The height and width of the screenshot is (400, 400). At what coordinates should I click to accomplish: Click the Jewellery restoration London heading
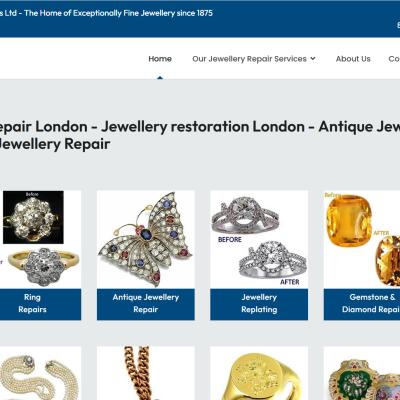[203, 127]
